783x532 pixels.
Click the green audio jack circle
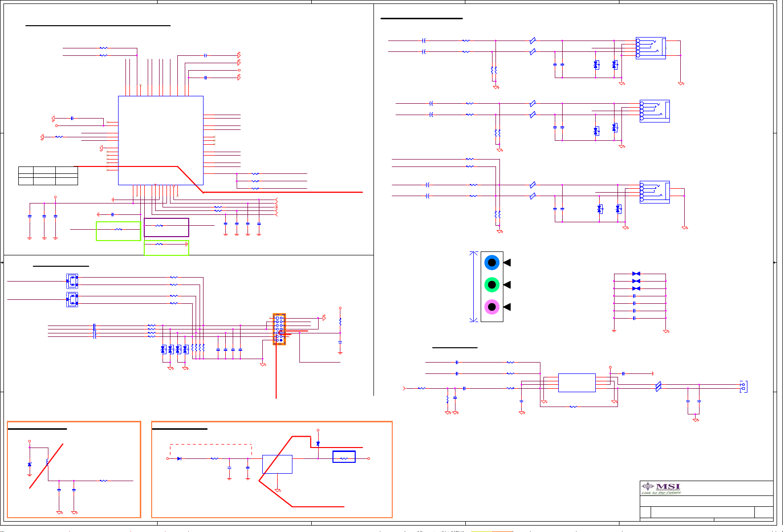[492, 285]
